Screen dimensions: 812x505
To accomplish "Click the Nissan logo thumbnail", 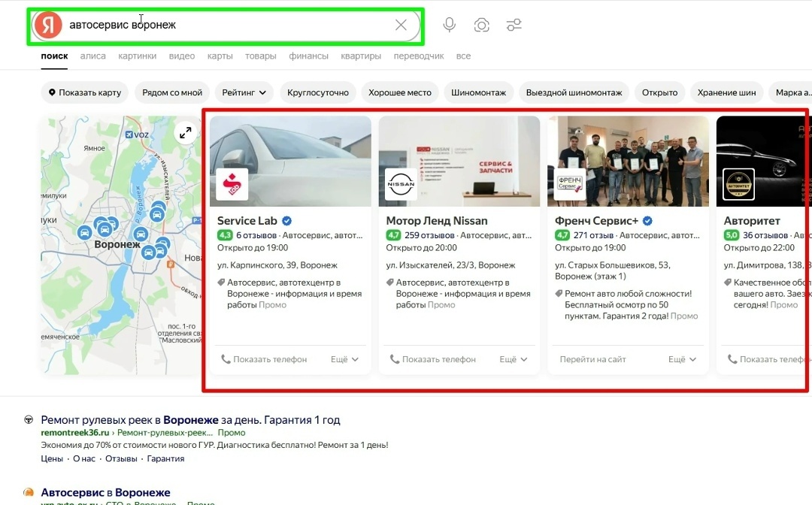I will (401, 184).
